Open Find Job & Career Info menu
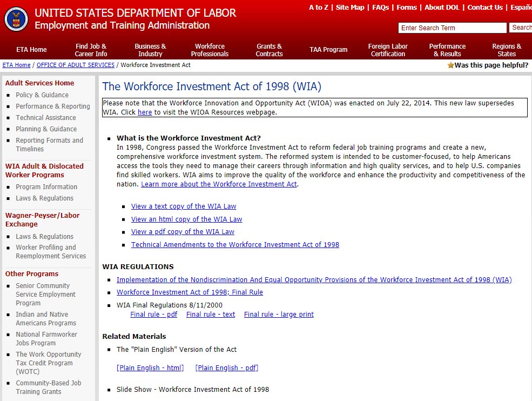 pos(91,50)
